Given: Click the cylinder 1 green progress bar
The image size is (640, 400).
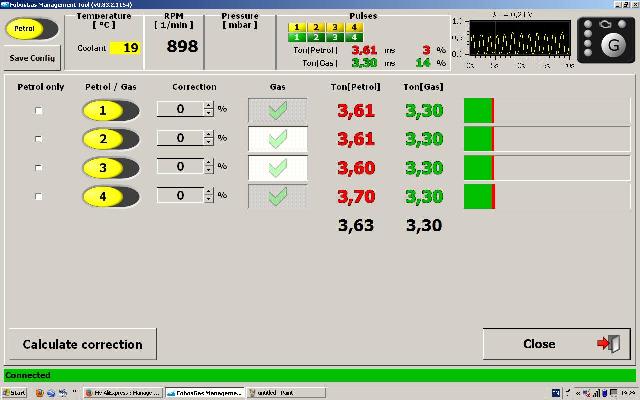Looking at the screenshot, I should click(478, 110).
